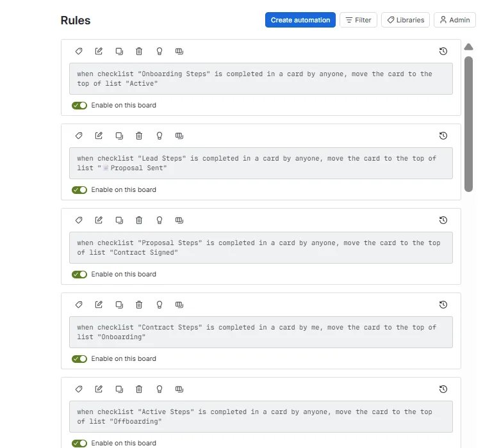This screenshot has height=448, width=492.
Task: Click the scrollbar up arrow
Action: click(x=468, y=47)
